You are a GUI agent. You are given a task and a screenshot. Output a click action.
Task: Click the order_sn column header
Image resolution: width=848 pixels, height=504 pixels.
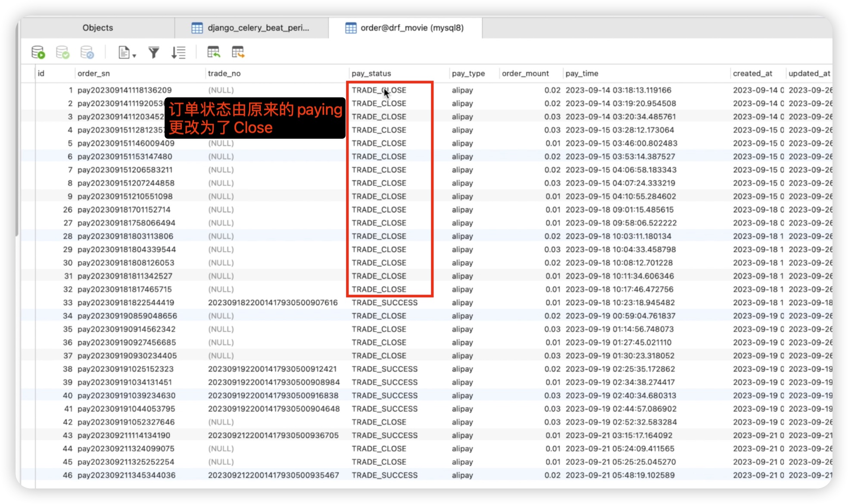94,73
